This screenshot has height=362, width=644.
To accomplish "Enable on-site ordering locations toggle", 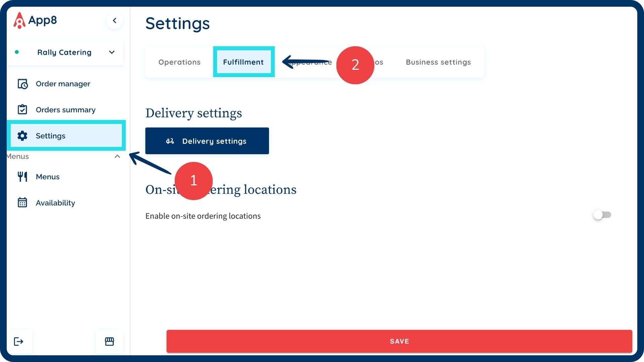I will pyautogui.click(x=602, y=215).
